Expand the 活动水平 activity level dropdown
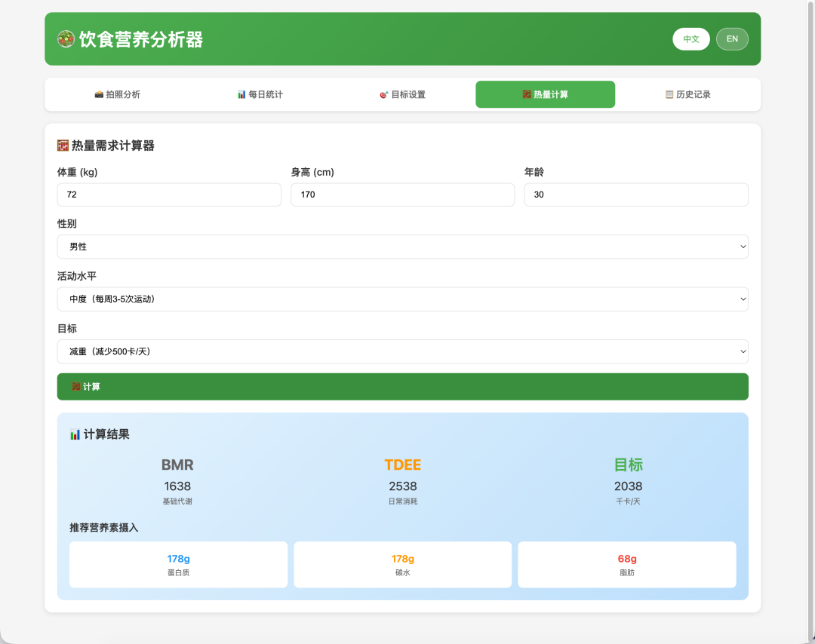Image resolution: width=815 pixels, height=644 pixels. tap(402, 299)
